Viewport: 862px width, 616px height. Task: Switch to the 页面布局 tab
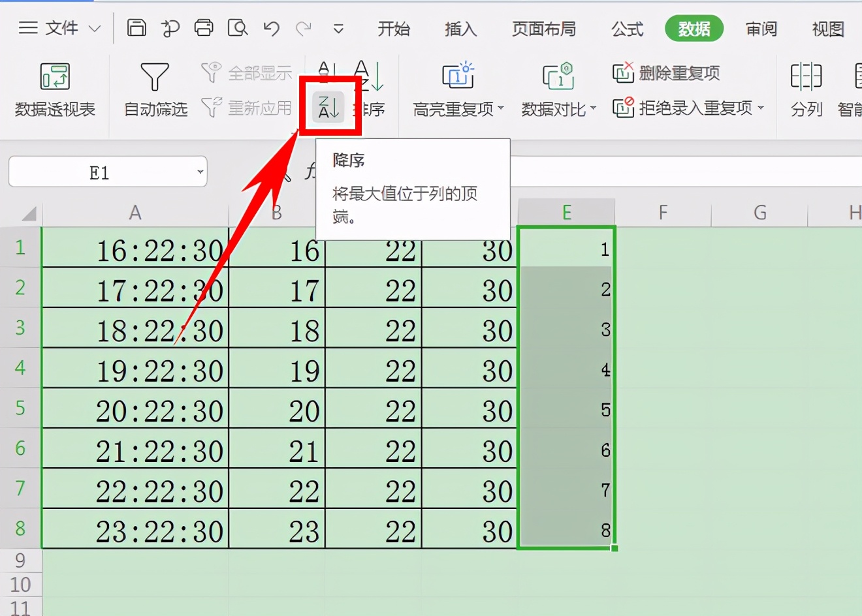click(x=544, y=29)
